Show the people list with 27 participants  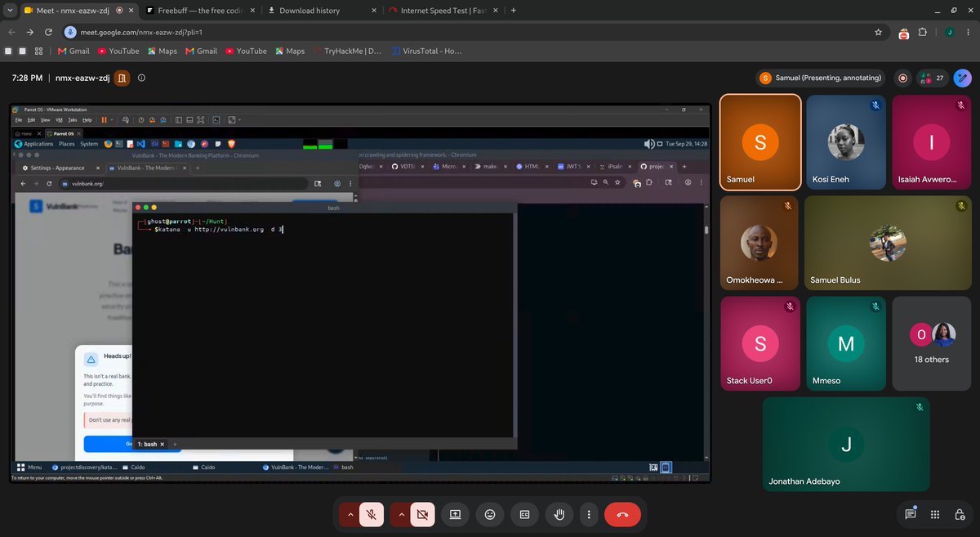coord(931,78)
